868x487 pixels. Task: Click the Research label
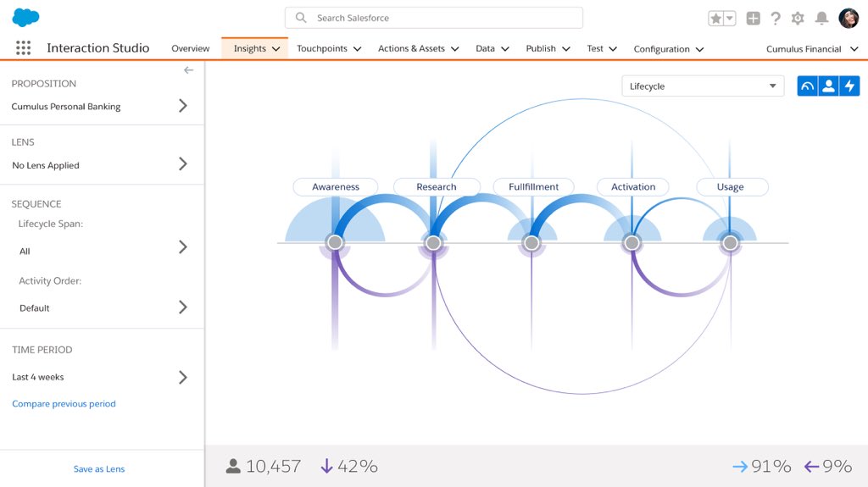click(437, 186)
